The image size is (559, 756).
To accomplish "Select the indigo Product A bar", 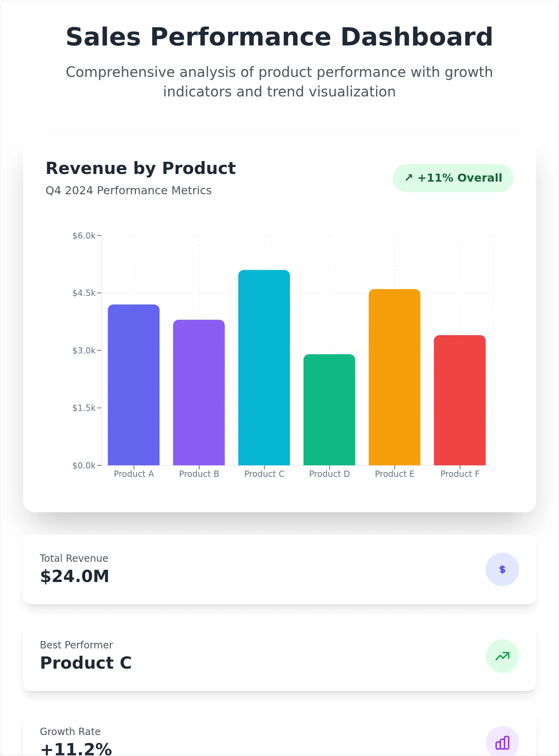I will tap(133, 385).
